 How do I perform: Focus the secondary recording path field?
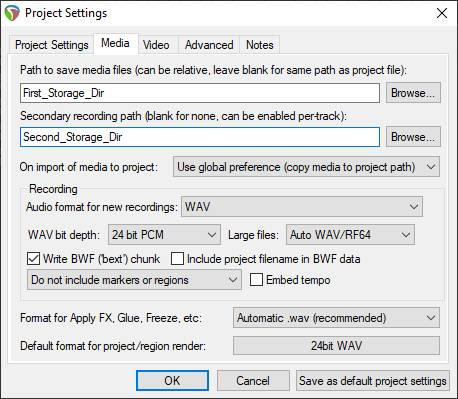coord(200,137)
